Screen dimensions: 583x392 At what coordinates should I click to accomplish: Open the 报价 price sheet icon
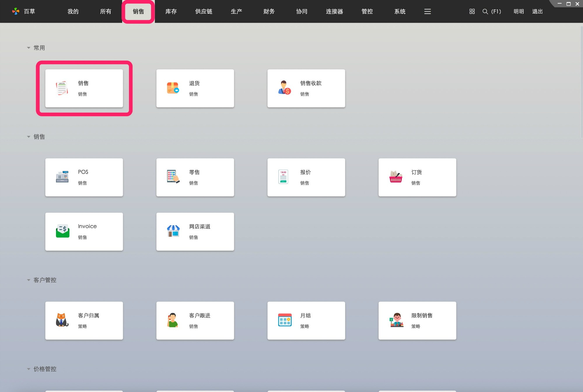pos(283,177)
